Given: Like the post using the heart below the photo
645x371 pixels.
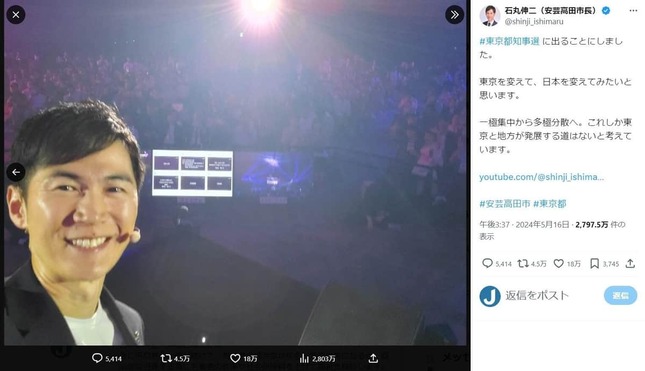Looking at the screenshot, I should point(235,358).
